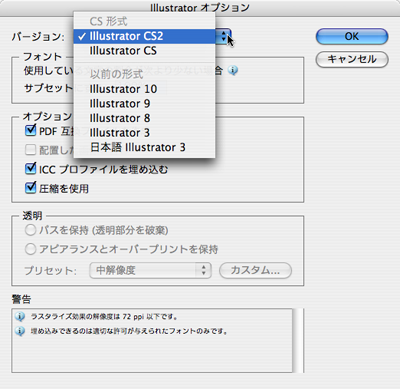The width and height of the screenshot is (400, 389).
Task: Choose Illustrator CS from version list
Action: [144, 51]
